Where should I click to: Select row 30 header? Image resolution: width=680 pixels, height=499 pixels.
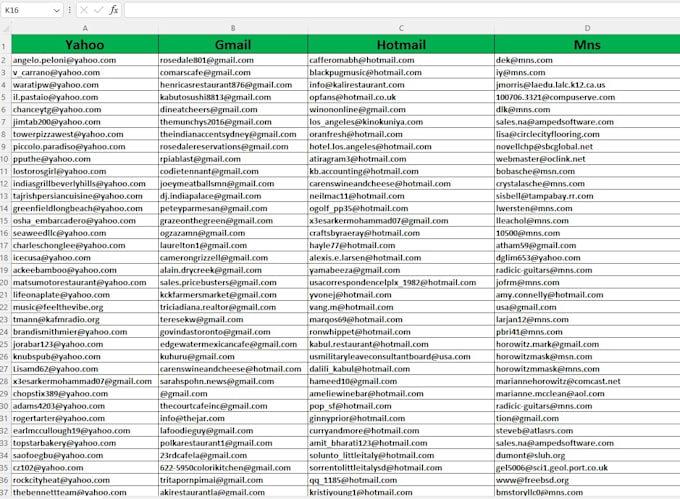(4, 406)
